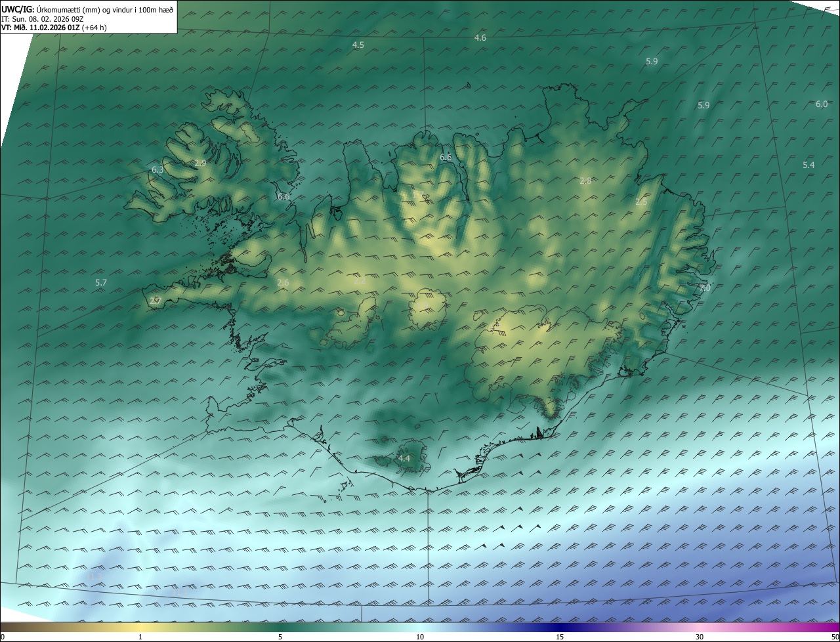Click the colorbar tick label 50
This screenshot has width=840, height=642.
coord(835,637)
